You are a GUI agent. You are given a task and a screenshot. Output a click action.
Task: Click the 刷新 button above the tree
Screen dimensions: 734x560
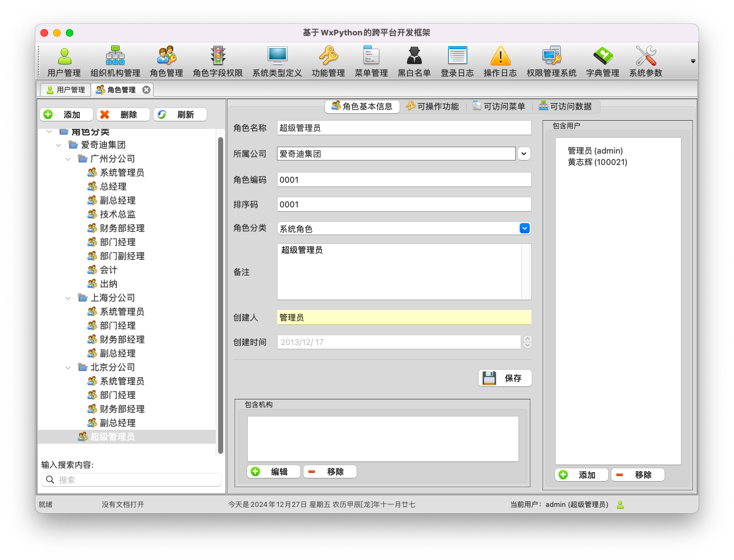pyautogui.click(x=180, y=114)
